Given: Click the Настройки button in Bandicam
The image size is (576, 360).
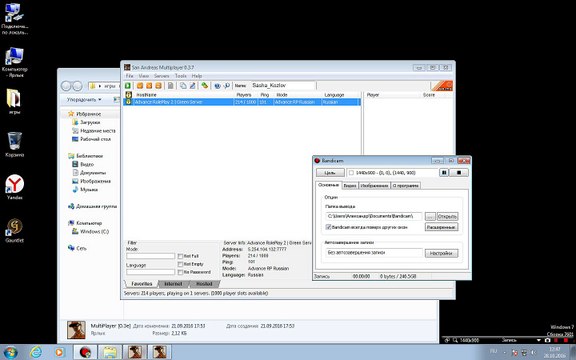Looking at the screenshot, I should click(441, 253).
